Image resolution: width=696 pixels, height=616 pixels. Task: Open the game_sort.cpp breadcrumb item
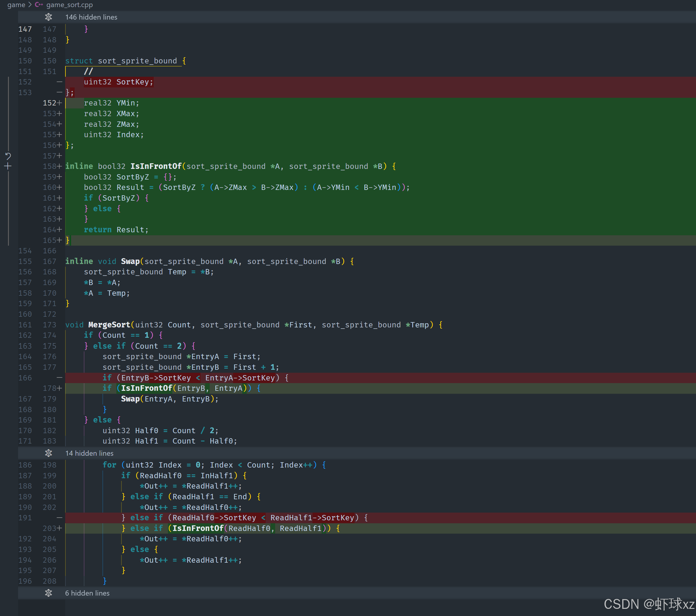(70, 5)
